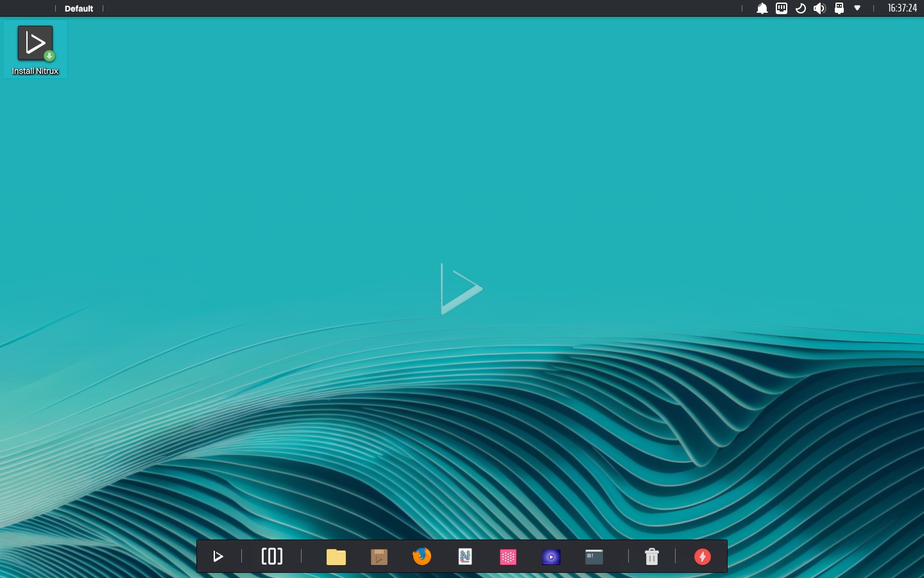Launch the purple media player icon
924x578 pixels.
click(x=551, y=557)
